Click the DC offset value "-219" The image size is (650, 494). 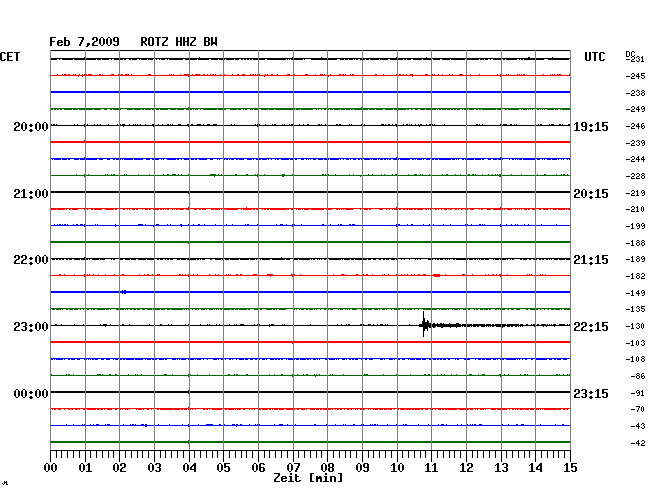(x=635, y=193)
